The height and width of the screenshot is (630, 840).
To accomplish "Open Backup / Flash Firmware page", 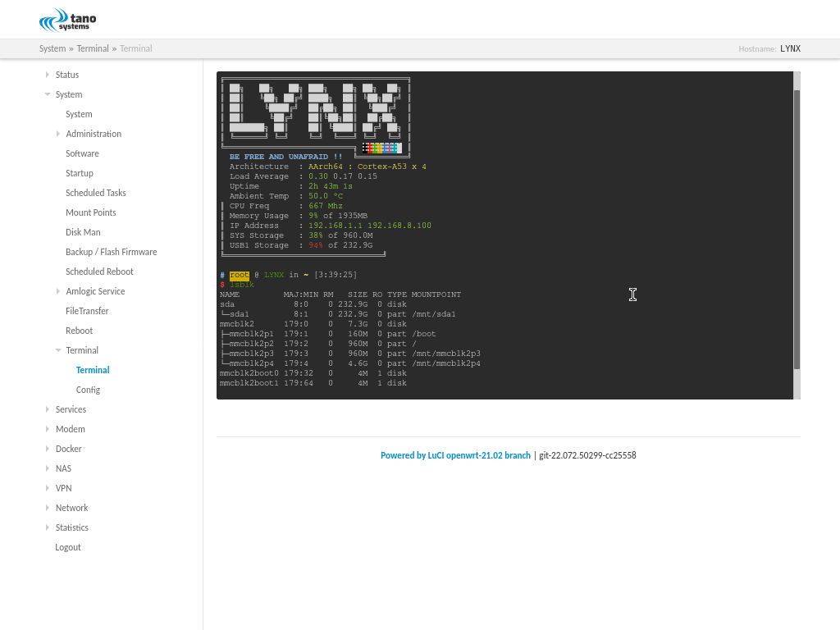I will 111,253.
